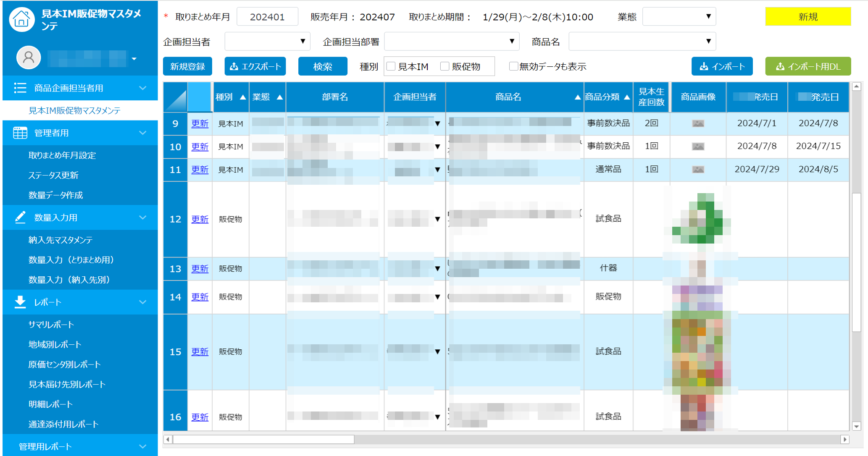
Task: Click the home icon in the top-left corner
Action: (x=21, y=19)
